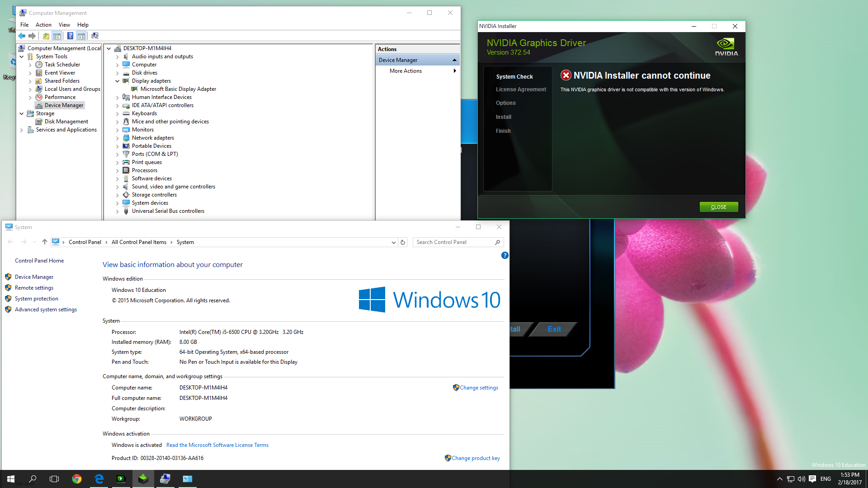Select Disk Management under Storage
Viewport: 868px width, 488px height.
point(66,122)
